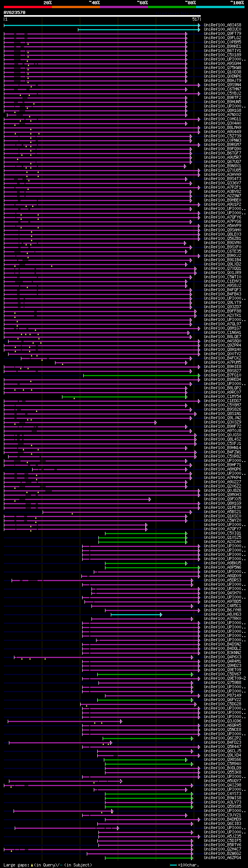The height and width of the screenshot is (868, 248).
Task: Click label UniRef100_C4YST3
Action: coord(222,794)
